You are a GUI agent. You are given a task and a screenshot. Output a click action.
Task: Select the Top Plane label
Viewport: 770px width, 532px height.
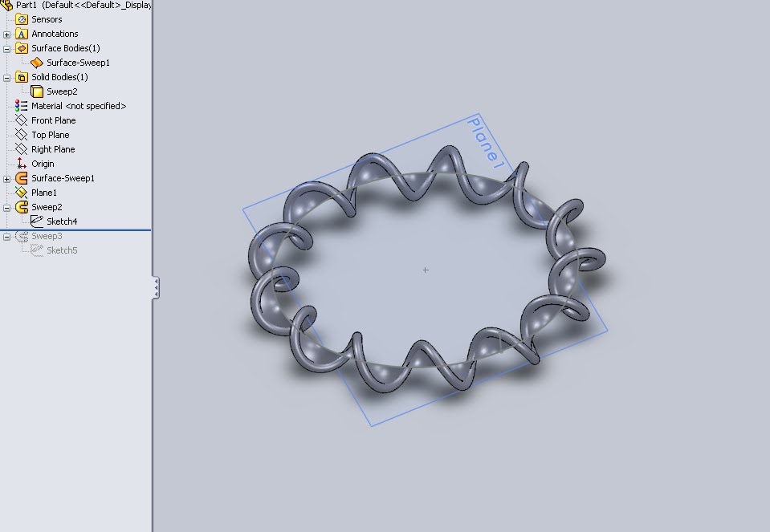pos(50,135)
